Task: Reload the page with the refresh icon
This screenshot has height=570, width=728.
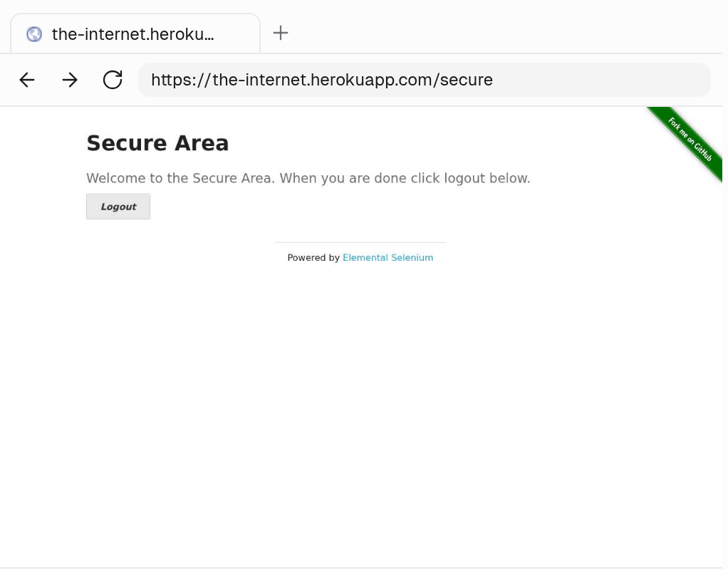Action: pos(113,80)
